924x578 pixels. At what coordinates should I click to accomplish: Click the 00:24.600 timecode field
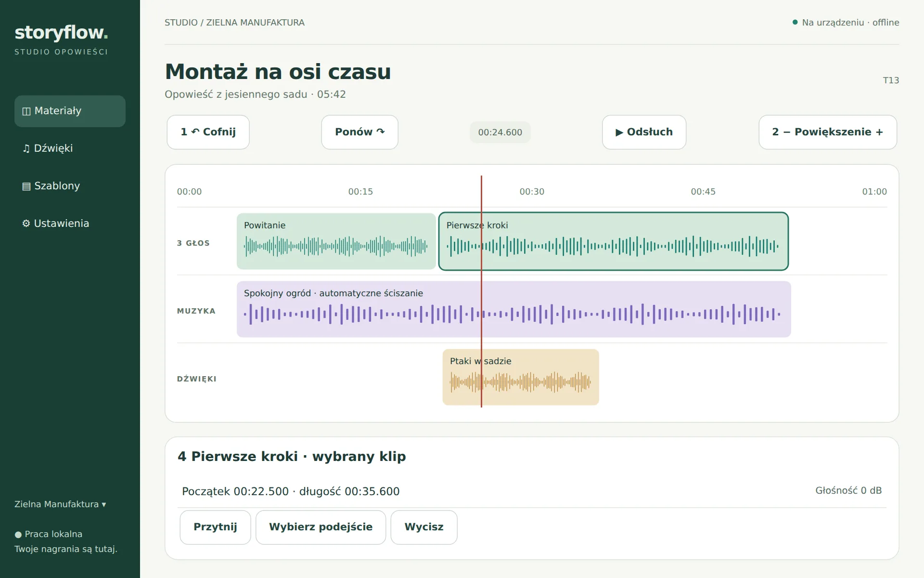[500, 132]
